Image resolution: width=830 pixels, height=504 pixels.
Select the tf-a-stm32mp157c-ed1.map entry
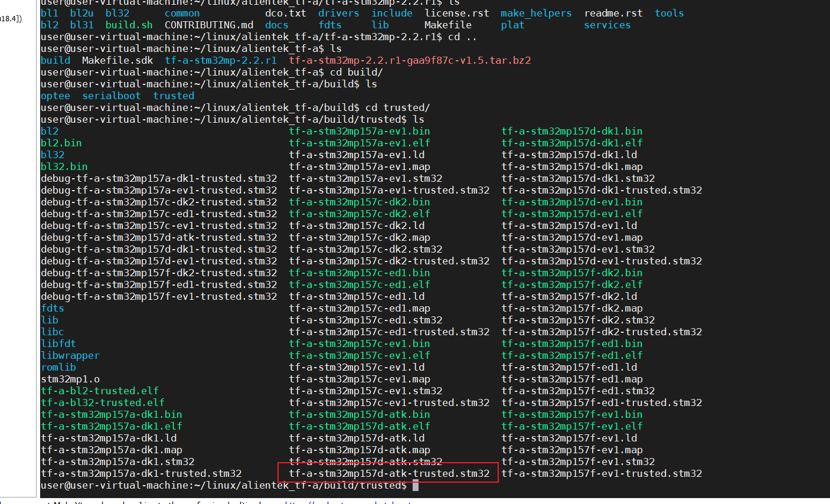coord(360,308)
